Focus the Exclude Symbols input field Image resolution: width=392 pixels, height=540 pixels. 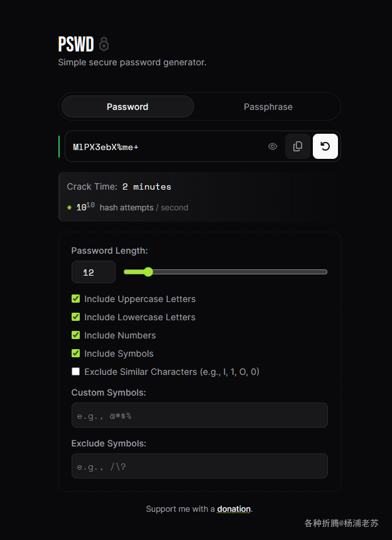[199, 466]
